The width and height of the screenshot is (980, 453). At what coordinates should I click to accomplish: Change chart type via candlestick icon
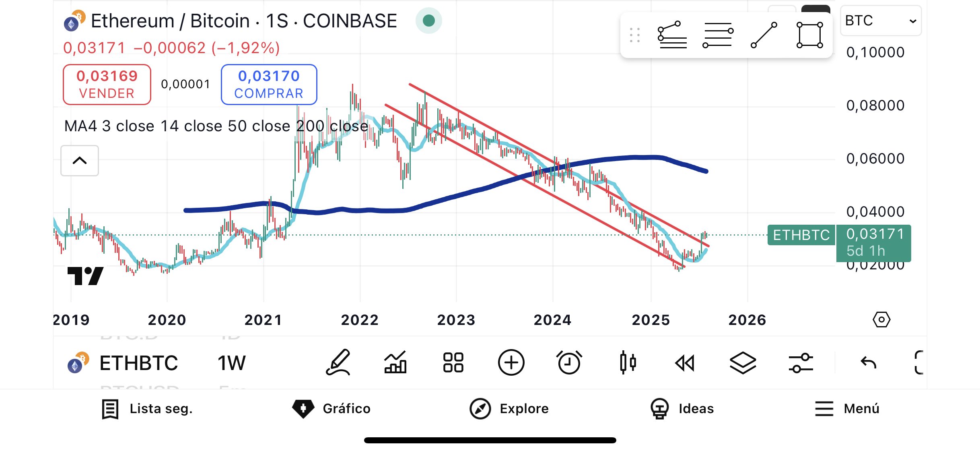pos(627,363)
